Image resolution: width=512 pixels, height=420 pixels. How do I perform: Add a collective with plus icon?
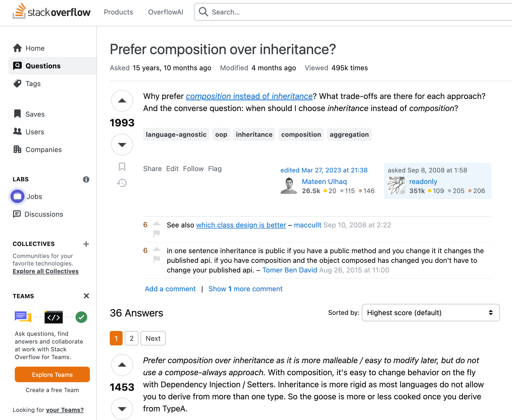86,244
